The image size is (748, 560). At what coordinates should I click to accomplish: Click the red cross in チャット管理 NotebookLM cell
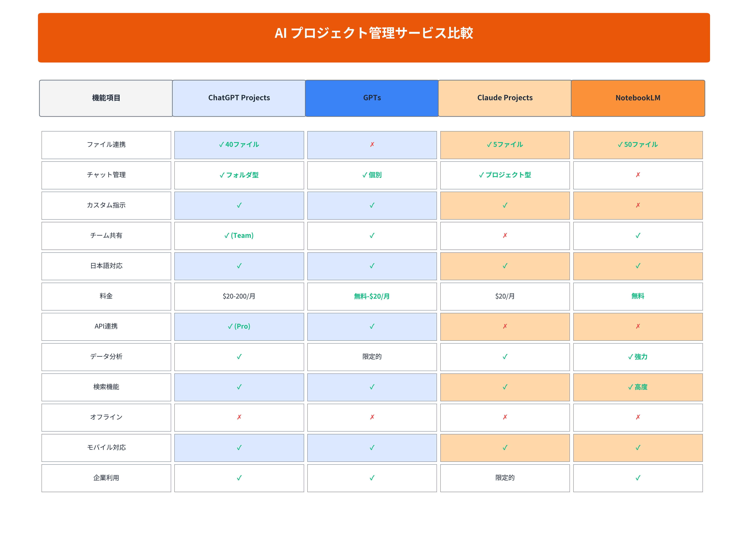pos(638,175)
